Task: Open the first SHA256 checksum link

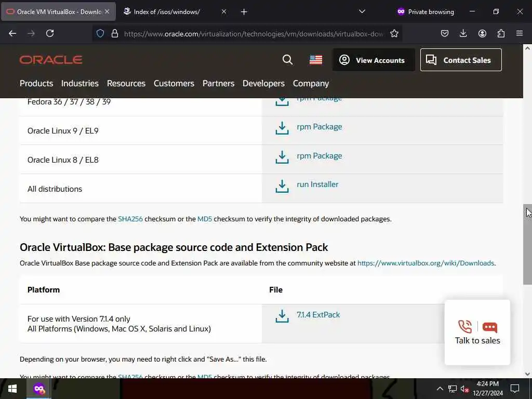Action: pos(130,219)
